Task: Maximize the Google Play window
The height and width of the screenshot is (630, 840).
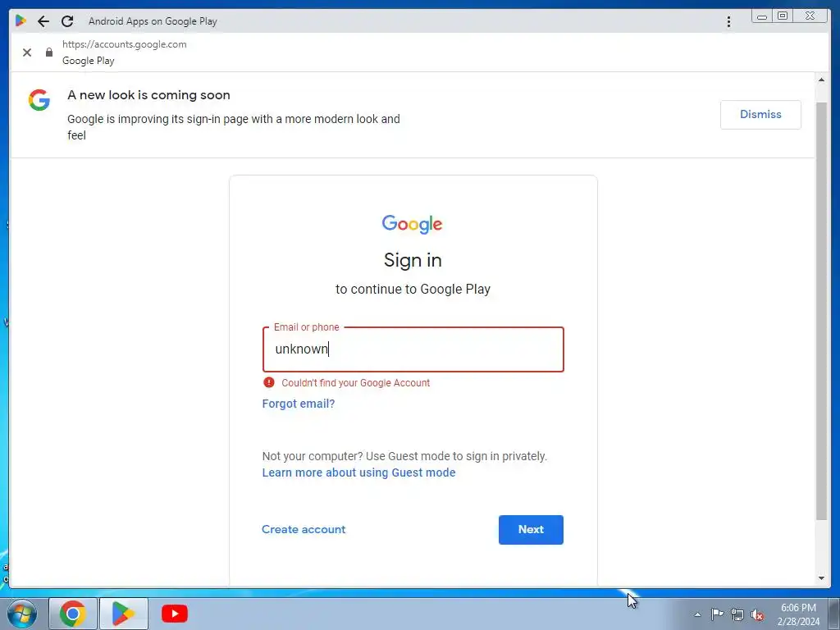Action: 782,16
